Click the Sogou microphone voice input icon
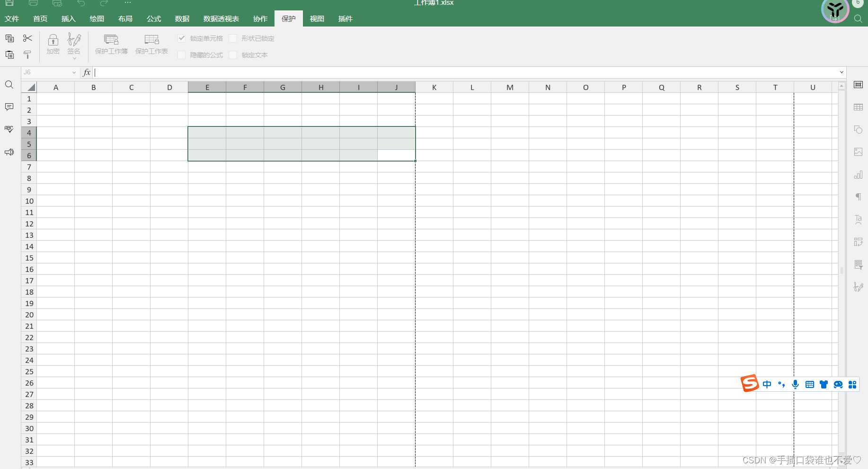Viewport: 868px width, 469px height. [x=795, y=385]
